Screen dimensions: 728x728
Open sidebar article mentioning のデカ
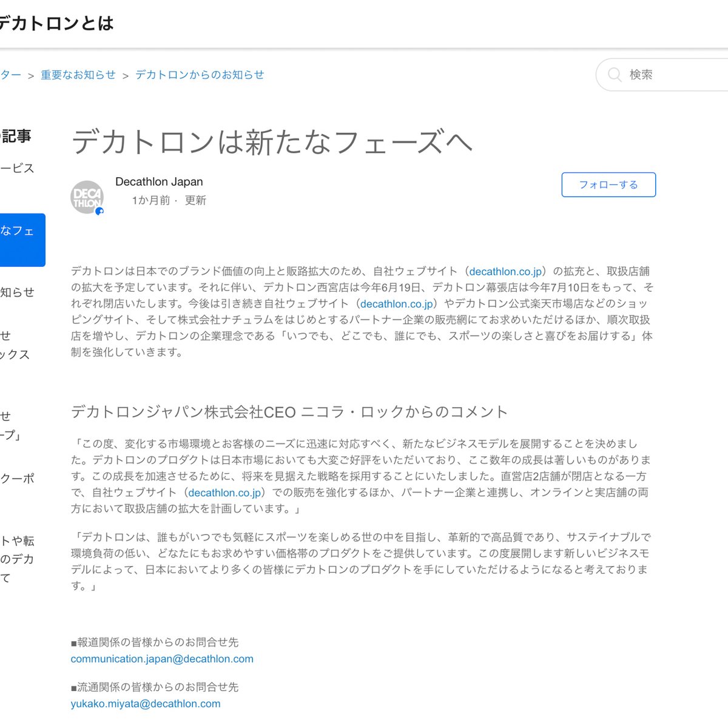click(x=17, y=559)
